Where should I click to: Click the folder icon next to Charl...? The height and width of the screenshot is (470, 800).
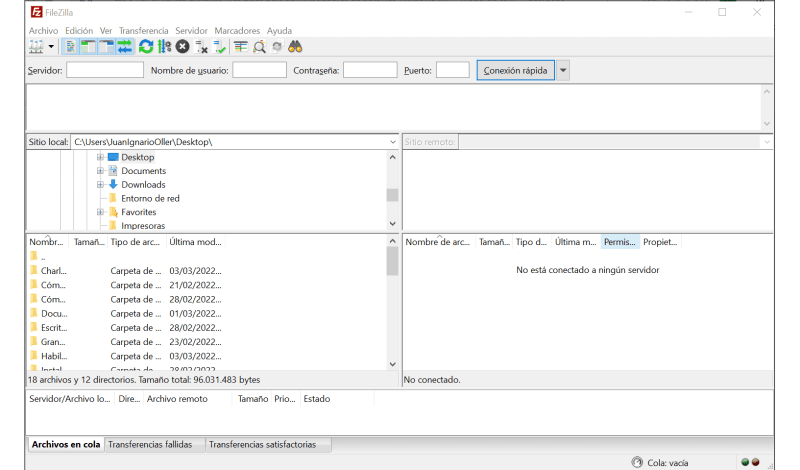tap(34, 270)
